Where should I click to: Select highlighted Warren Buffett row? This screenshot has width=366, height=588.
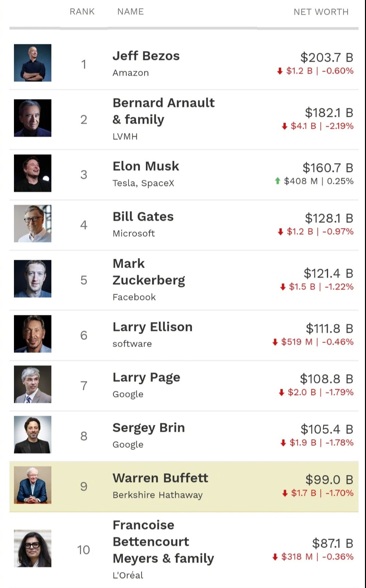[184, 487]
